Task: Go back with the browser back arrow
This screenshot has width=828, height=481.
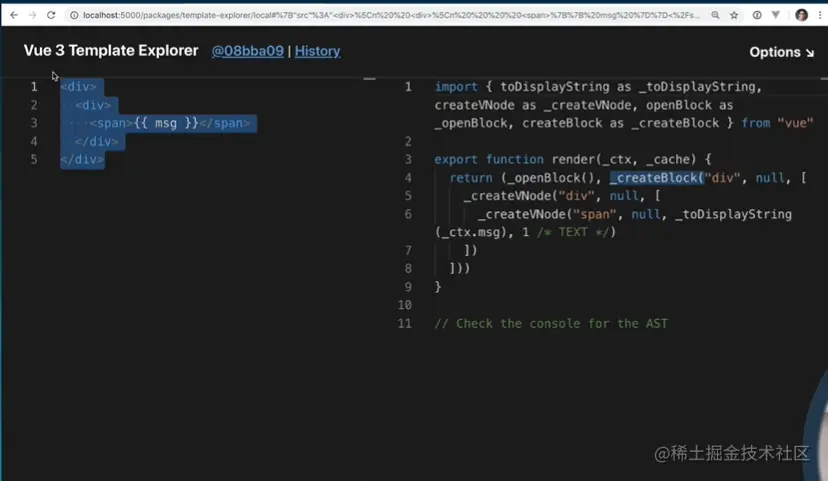Action: 14,15
